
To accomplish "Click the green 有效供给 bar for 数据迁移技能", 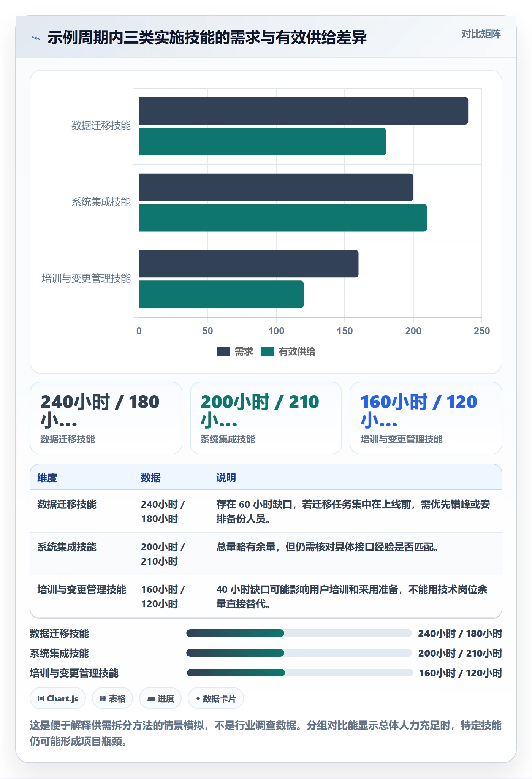I will click(263, 141).
